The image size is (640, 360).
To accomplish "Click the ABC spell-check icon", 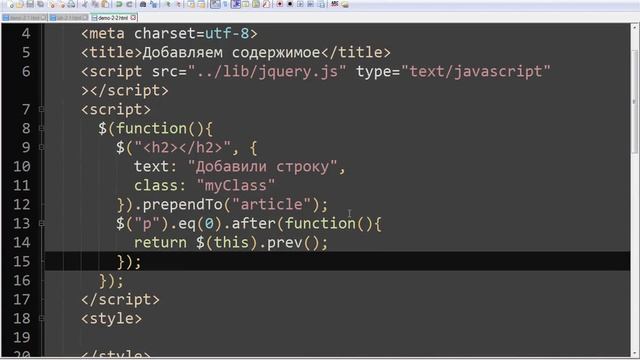I will click(x=334, y=4).
